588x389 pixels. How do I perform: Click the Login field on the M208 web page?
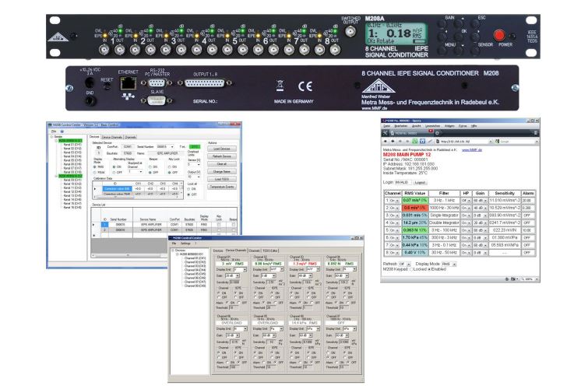[x=403, y=183]
